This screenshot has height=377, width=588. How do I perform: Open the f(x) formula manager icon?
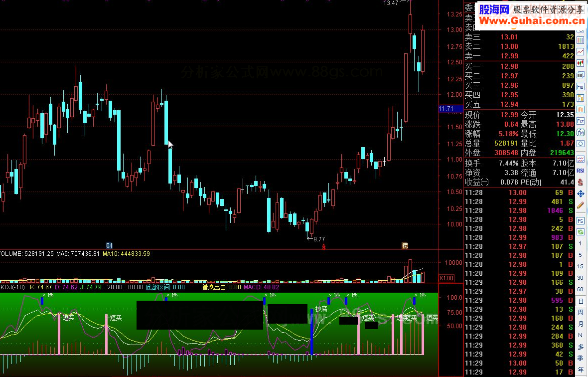[x=581, y=133]
